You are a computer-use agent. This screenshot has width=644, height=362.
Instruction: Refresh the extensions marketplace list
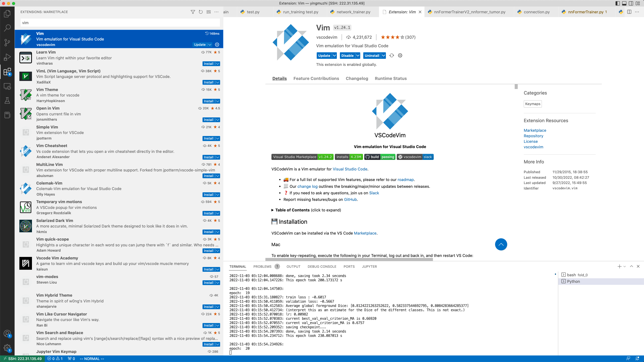pyautogui.click(x=200, y=12)
